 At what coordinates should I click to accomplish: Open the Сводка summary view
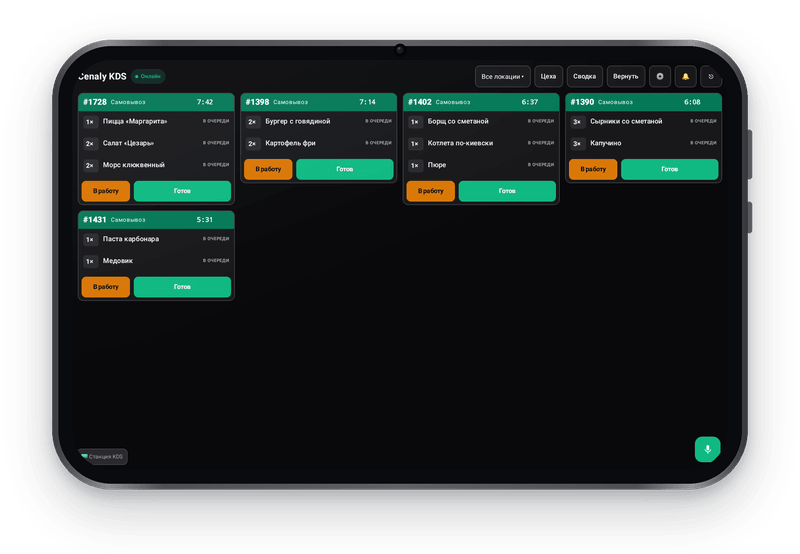pyautogui.click(x=585, y=77)
